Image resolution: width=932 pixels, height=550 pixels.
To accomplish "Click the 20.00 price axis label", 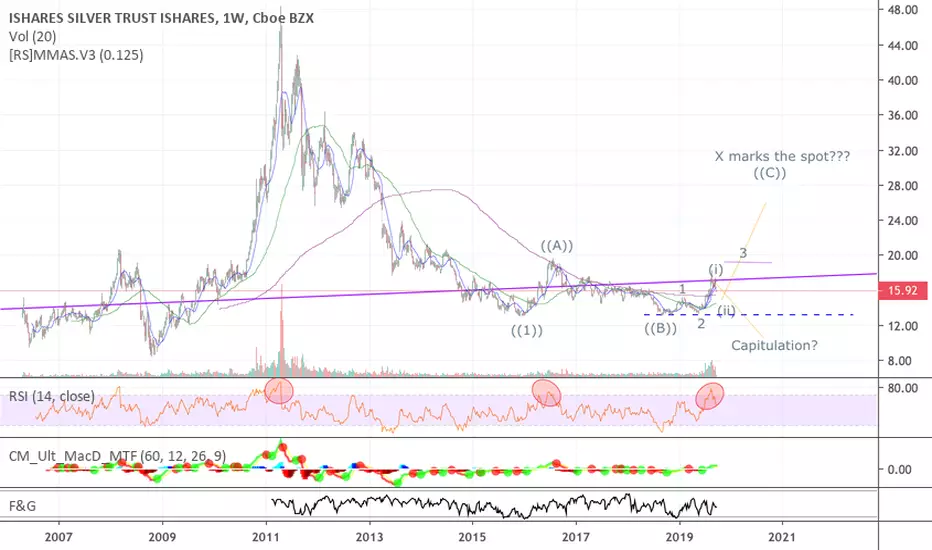I will click(x=902, y=256).
